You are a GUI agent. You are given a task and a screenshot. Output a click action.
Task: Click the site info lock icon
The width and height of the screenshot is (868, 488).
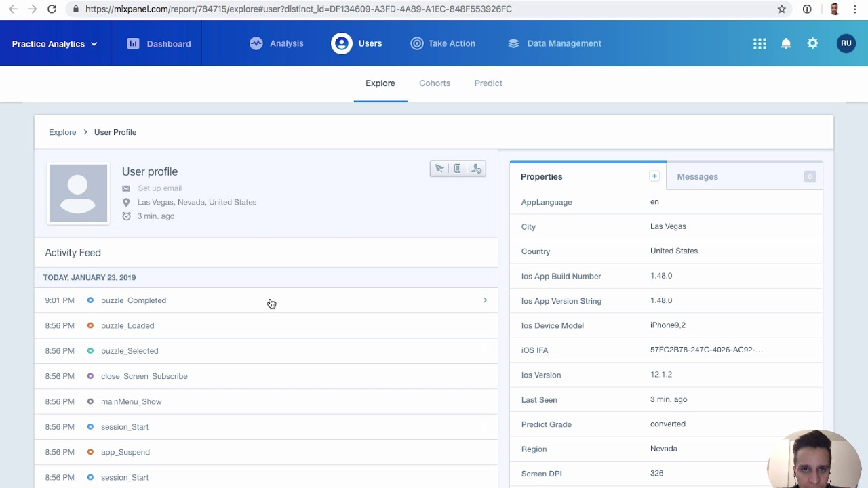[x=76, y=9]
